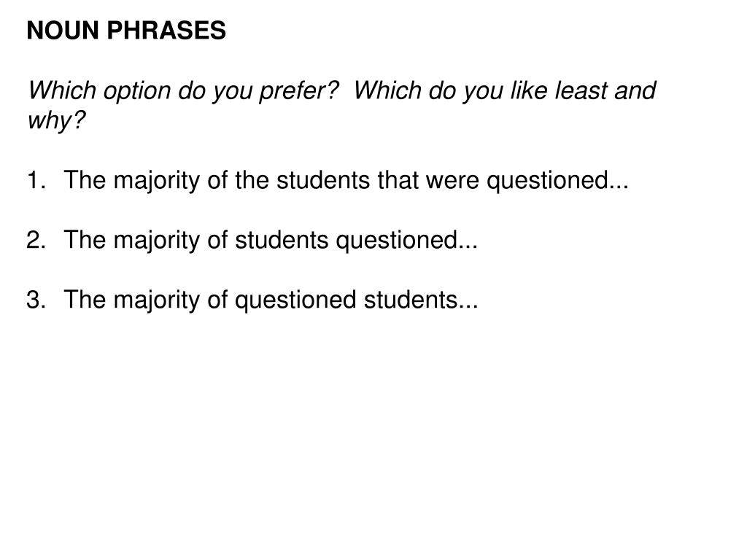Screen dimensions: 747x560
Task: Click the list number 1.
Action: click(x=36, y=181)
